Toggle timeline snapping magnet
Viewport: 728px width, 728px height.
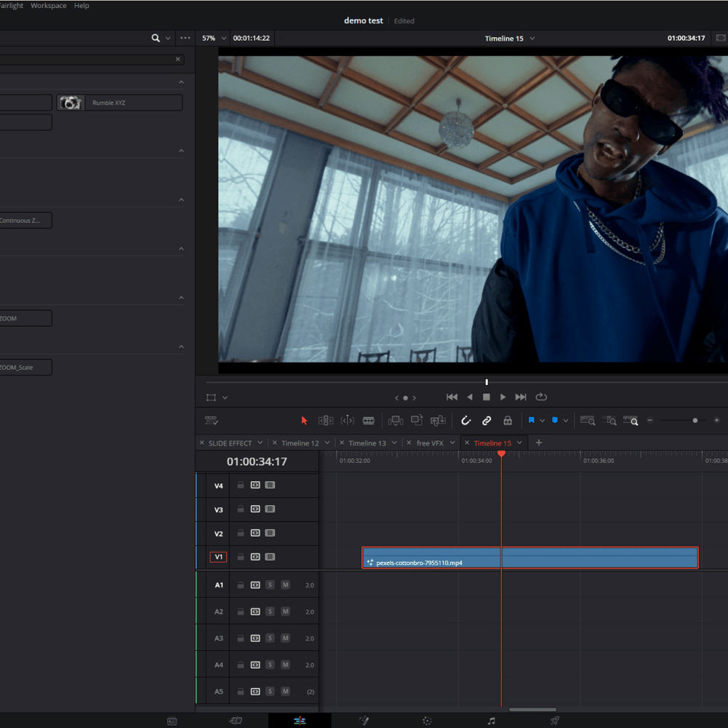point(466,421)
